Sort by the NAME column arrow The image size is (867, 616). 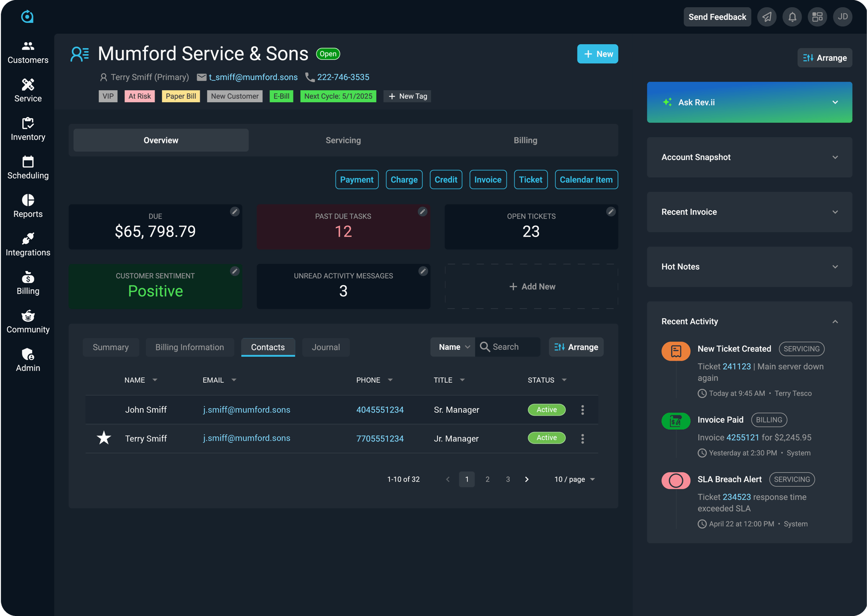tap(155, 380)
